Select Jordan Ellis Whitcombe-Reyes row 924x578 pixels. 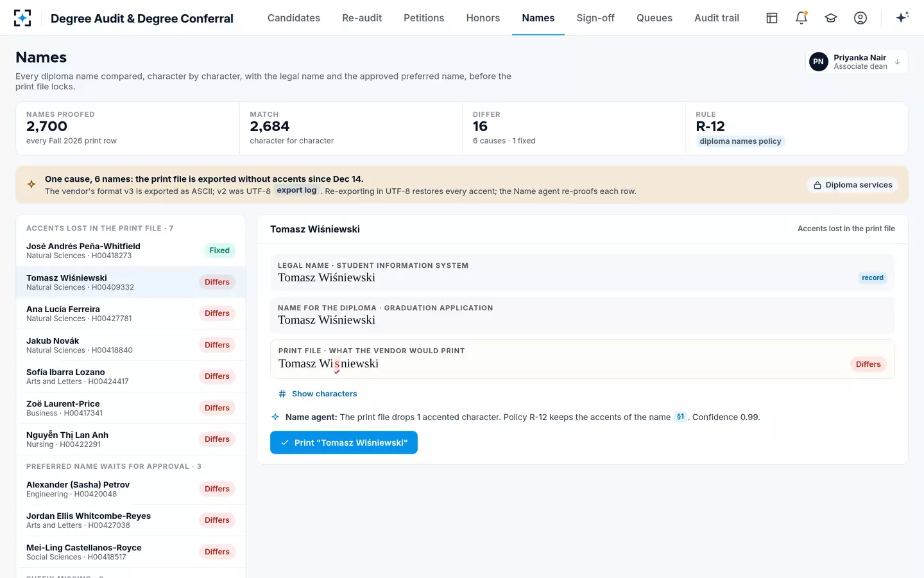[131, 520]
